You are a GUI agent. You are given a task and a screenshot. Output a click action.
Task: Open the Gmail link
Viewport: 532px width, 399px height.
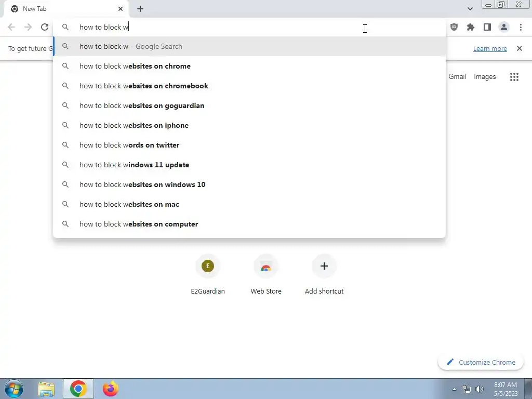point(457,77)
